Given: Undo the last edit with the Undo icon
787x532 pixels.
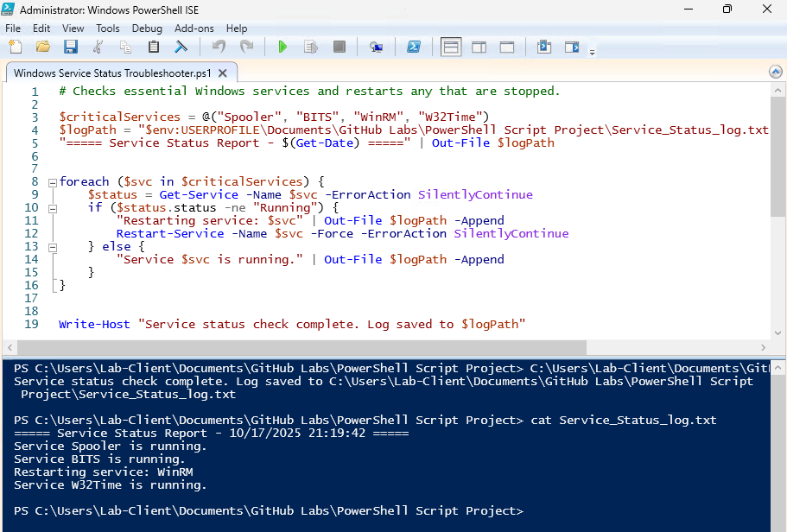Looking at the screenshot, I should click(x=219, y=47).
